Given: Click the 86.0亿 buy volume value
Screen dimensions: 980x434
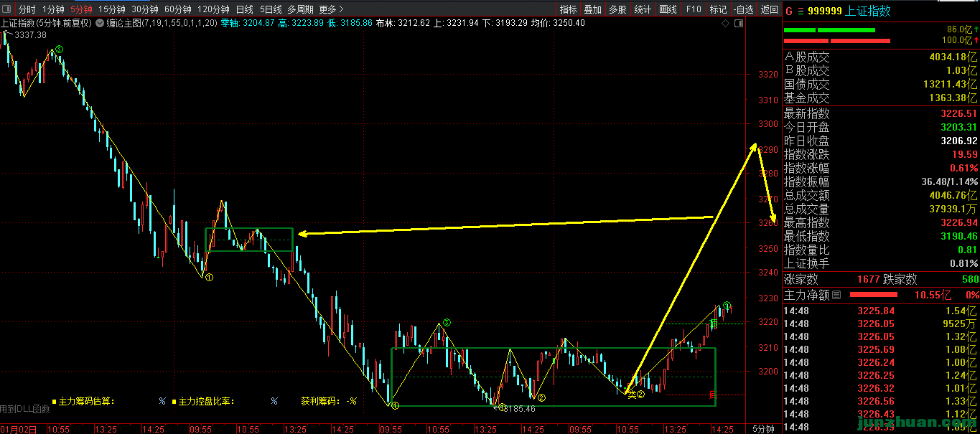Looking at the screenshot, I should 959,29.
